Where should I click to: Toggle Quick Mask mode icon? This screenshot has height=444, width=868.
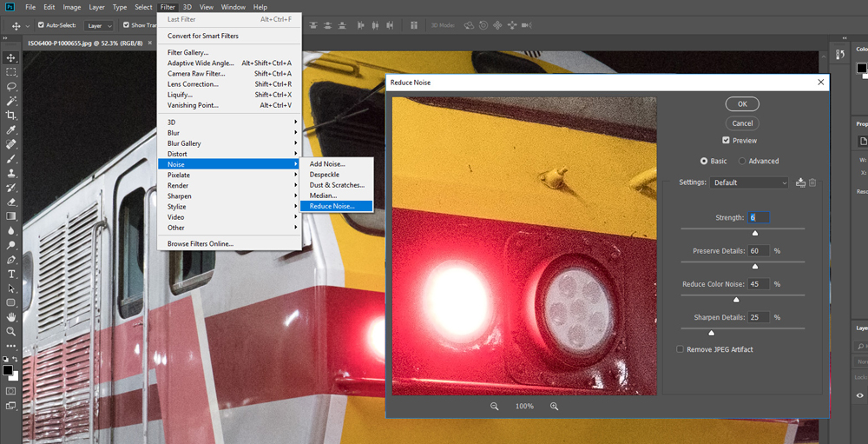10,391
